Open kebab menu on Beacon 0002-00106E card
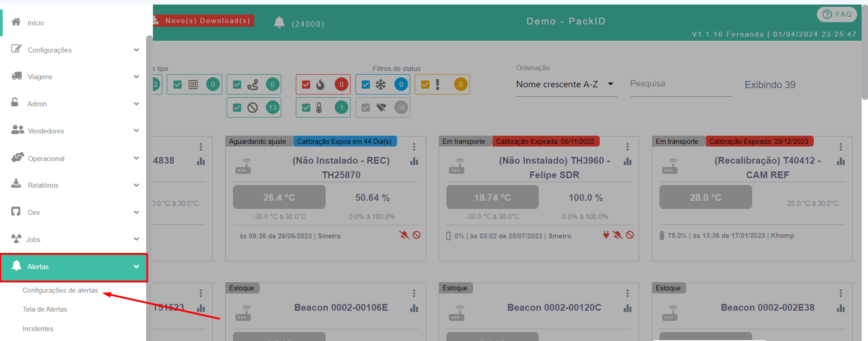Viewport: 868px width, 341px height. click(x=414, y=294)
